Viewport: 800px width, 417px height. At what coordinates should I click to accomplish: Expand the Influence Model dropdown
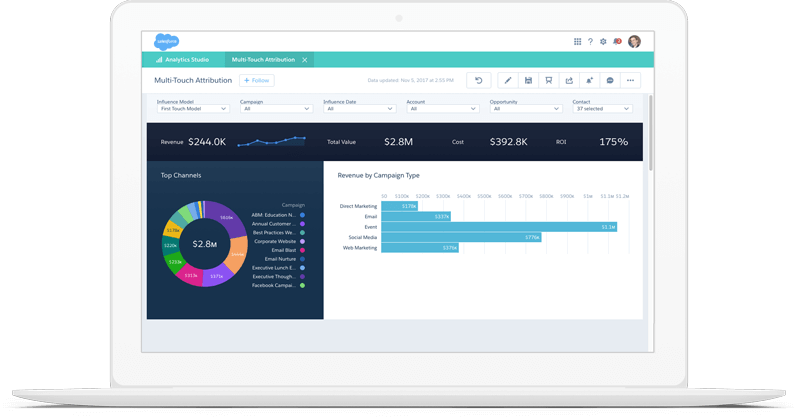click(193, 108)
